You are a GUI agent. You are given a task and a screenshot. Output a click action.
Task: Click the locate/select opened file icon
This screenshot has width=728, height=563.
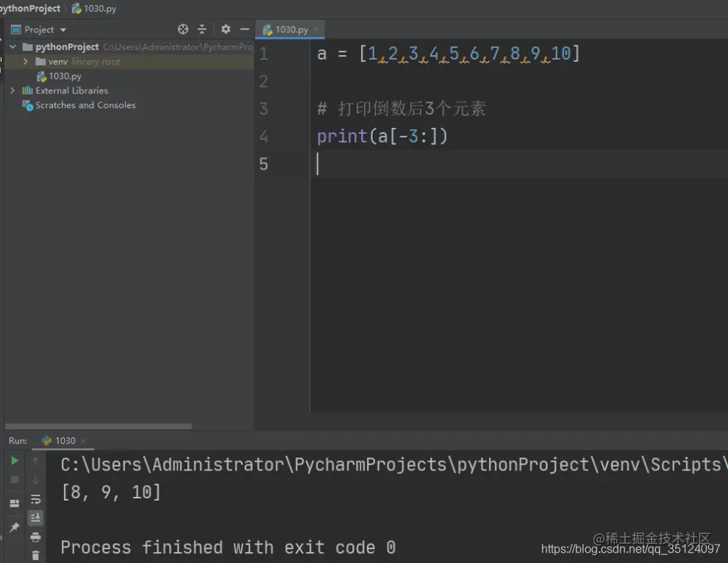[183, 29]
